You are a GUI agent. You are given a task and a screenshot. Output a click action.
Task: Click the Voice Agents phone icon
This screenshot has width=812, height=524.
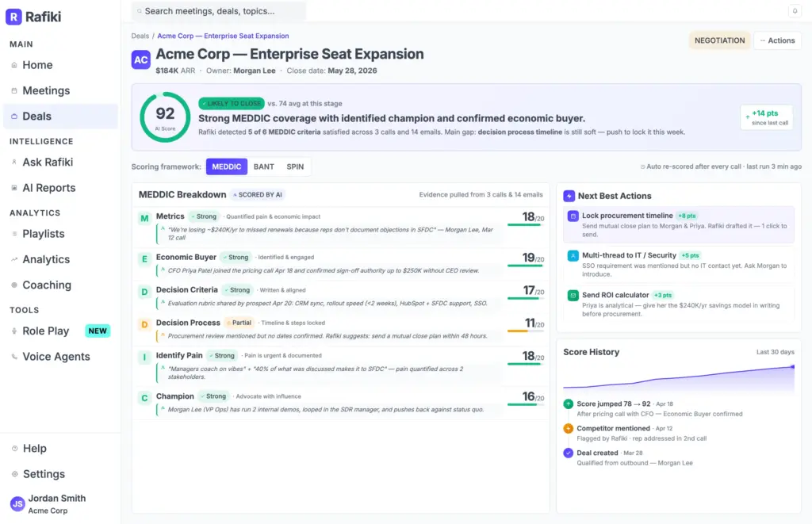point(14,357)
